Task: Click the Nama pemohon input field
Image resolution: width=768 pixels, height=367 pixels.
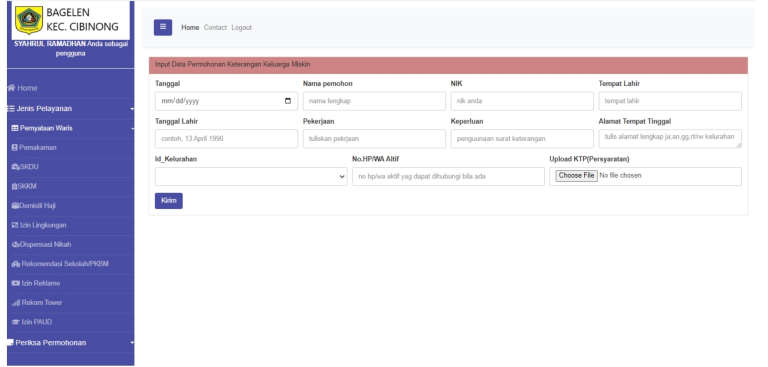Action: pyautogui.click(x=374, y=101)
